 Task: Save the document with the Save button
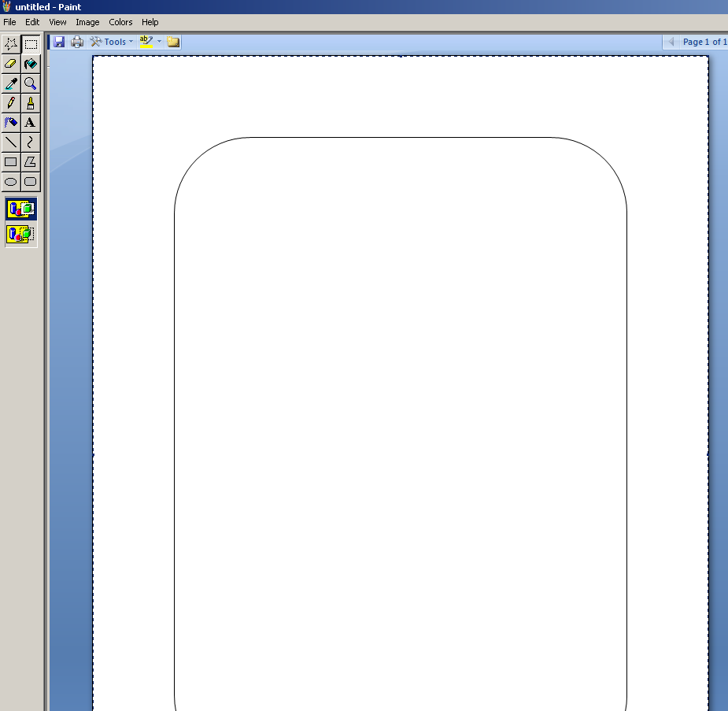pos(58,42)
